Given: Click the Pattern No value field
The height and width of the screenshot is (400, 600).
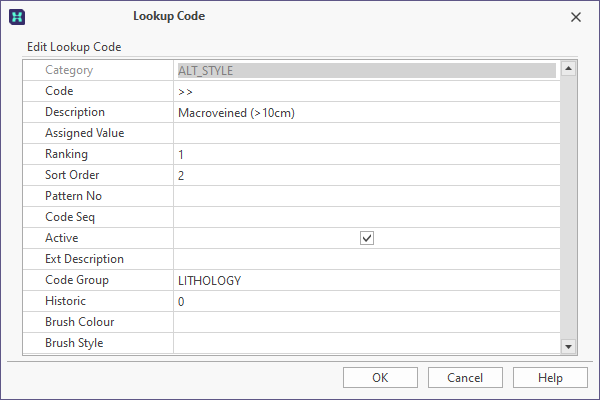Looking at the screenshot, I should [366, 196].
